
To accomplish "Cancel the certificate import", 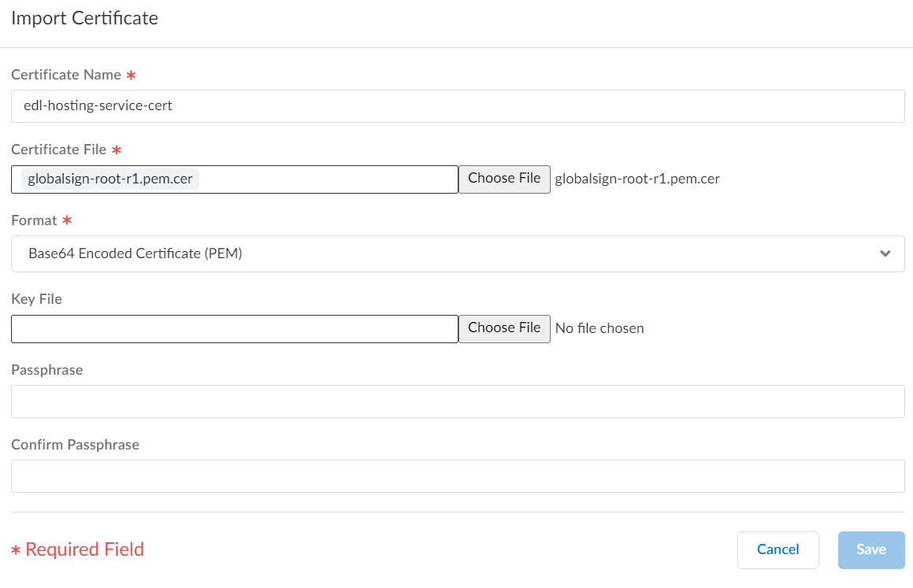I will point(778,549).
